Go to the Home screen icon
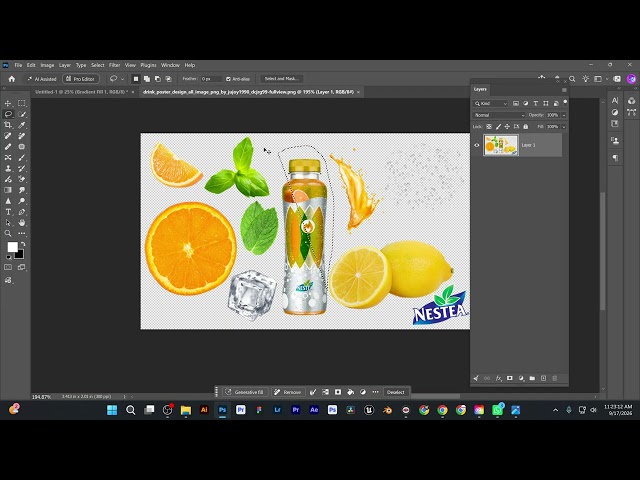Screen dimensions: 640x480 11,79
